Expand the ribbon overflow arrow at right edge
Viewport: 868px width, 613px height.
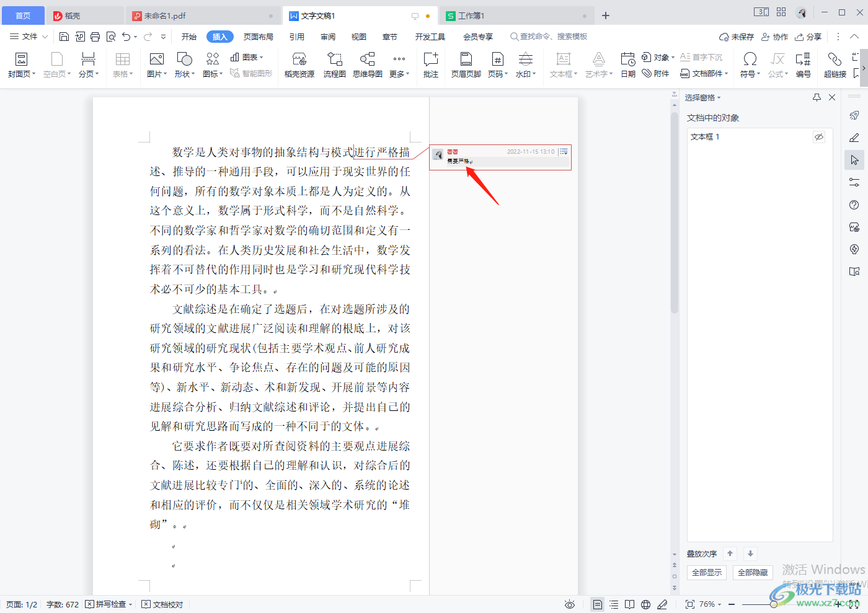point(864,68)
